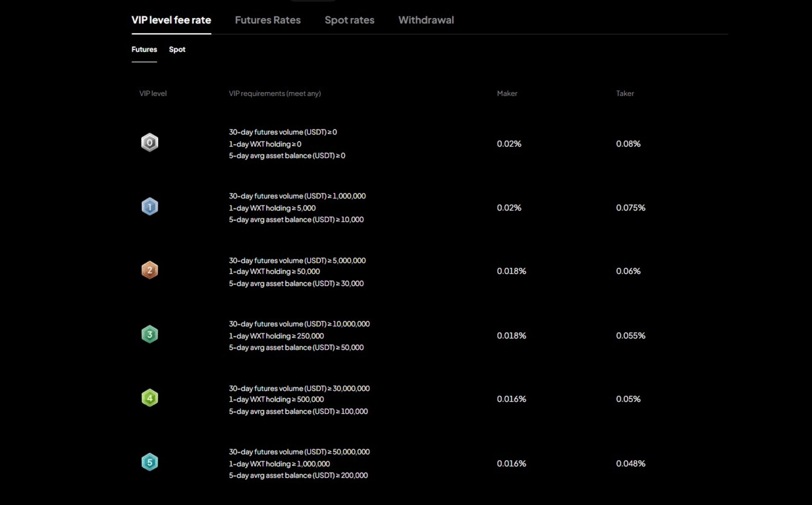
Task: Click the green VIP 3 hexagon badge
Action: tap(150, 334)
